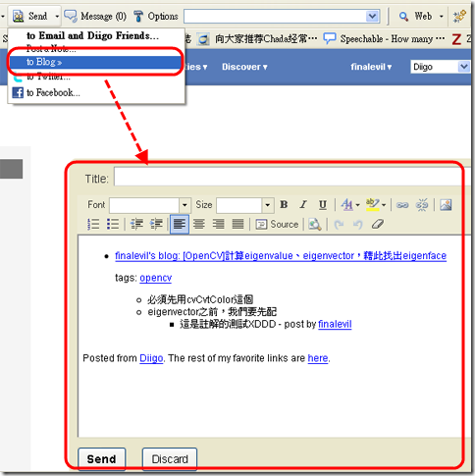The height and width of the screenshot is (476, 475).
Task: Click the Web search magnifier icon
Action: [x=403, y=16]
